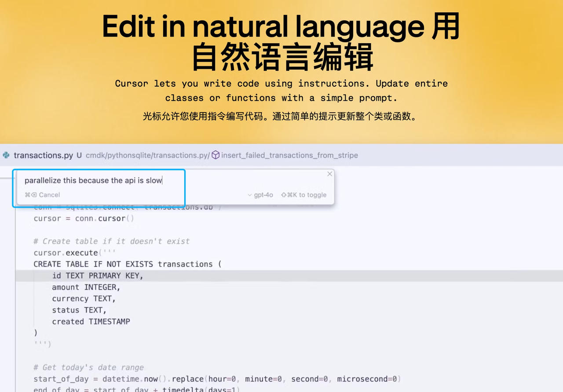Close the inline prompt box with X
Screen dimensions: 563x392
coord(329,174)
